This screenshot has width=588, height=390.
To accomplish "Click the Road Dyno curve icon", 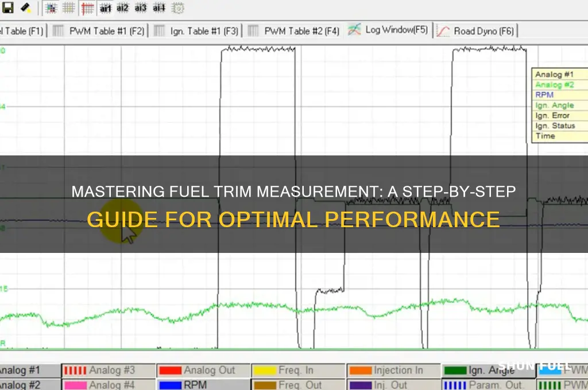I will pyautogui.click(x=443, y=31).
